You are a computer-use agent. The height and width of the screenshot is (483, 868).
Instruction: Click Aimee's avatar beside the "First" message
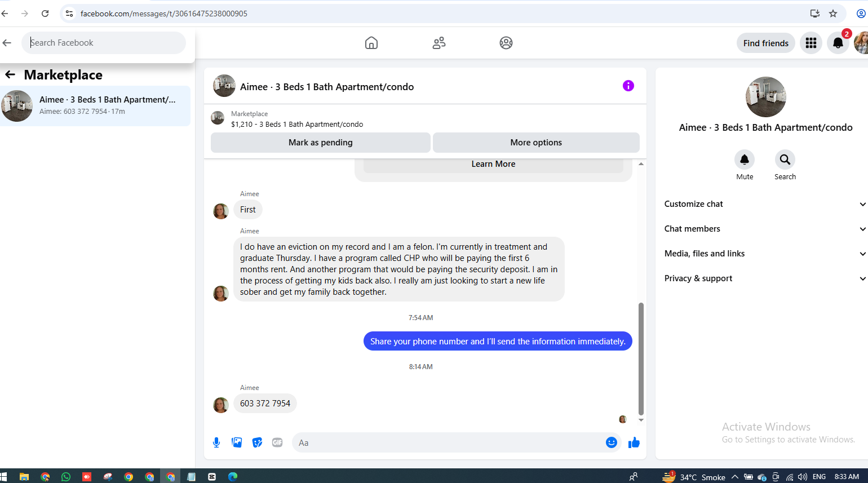221,211
